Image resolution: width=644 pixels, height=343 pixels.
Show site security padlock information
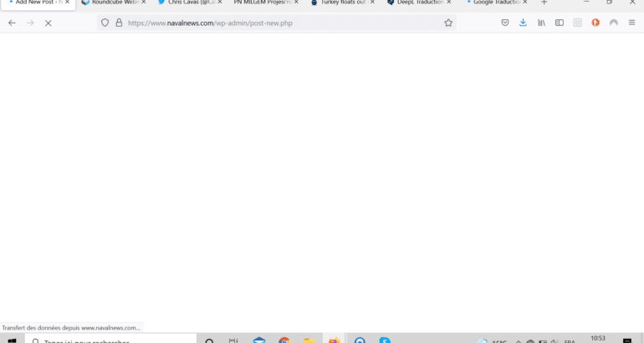tap(118, 23)
